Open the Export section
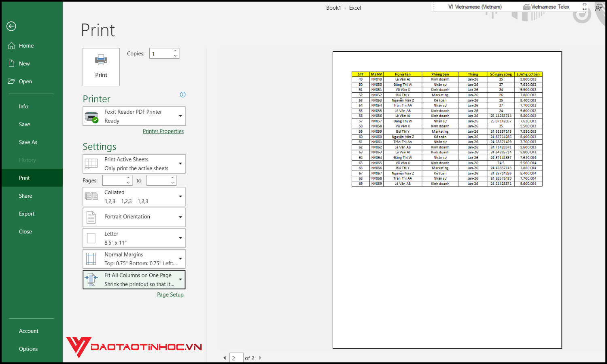 (27, 214)
